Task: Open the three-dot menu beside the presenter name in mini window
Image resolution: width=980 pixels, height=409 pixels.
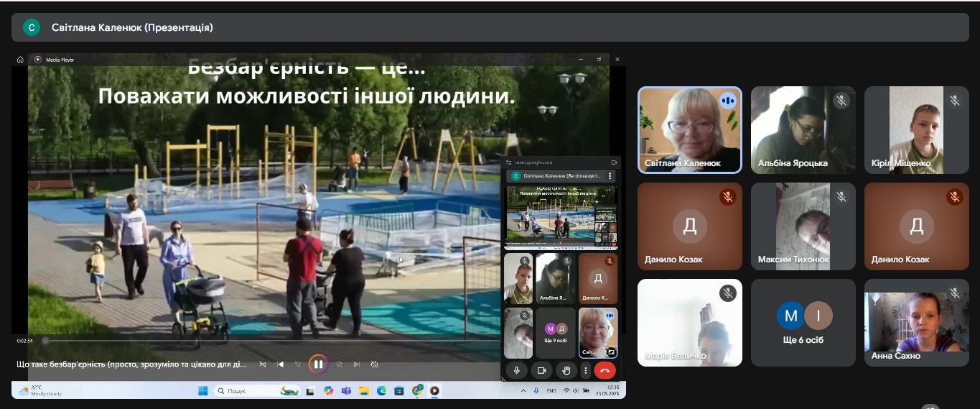Action: pos(610,175)
